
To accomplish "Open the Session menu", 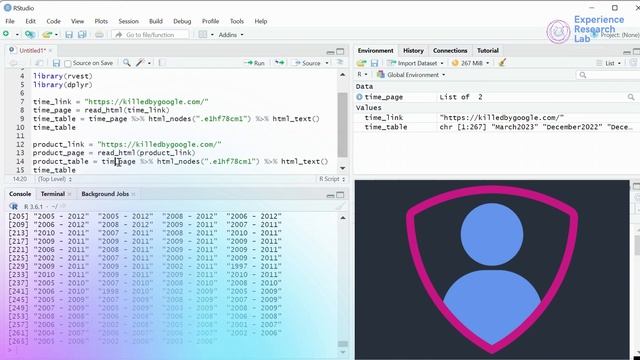I will click(x=129, y=21).
